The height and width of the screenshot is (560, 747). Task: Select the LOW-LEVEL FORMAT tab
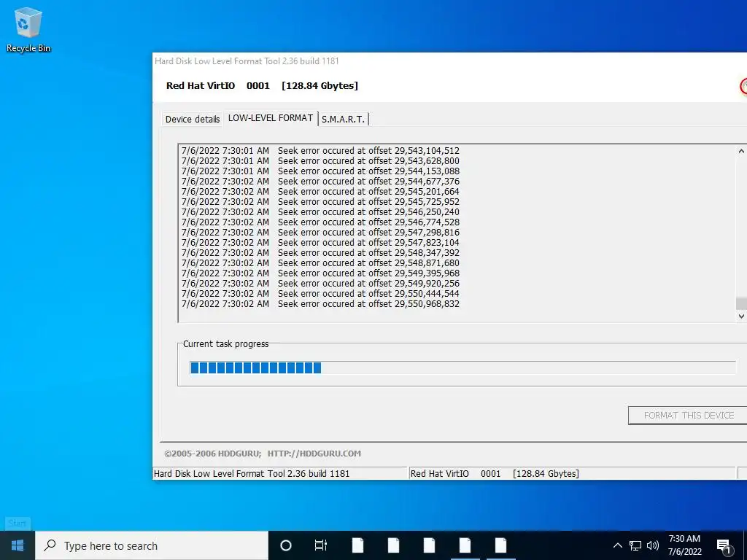(271, 118)
